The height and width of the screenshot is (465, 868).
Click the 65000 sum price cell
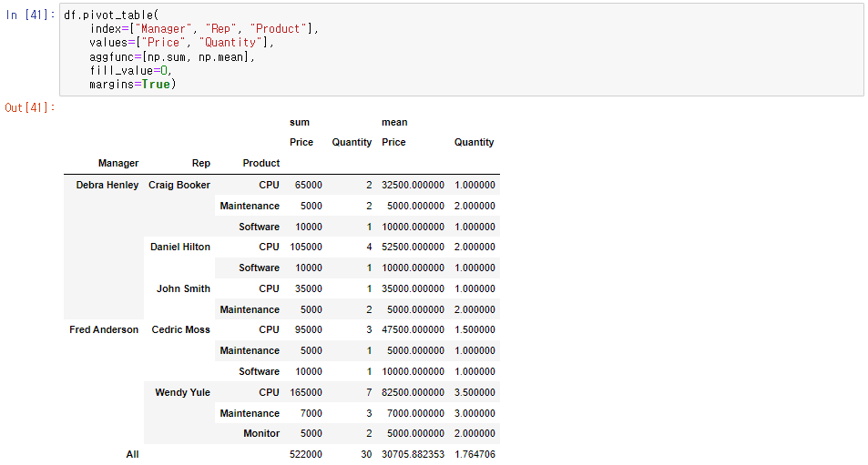(309, 185)
